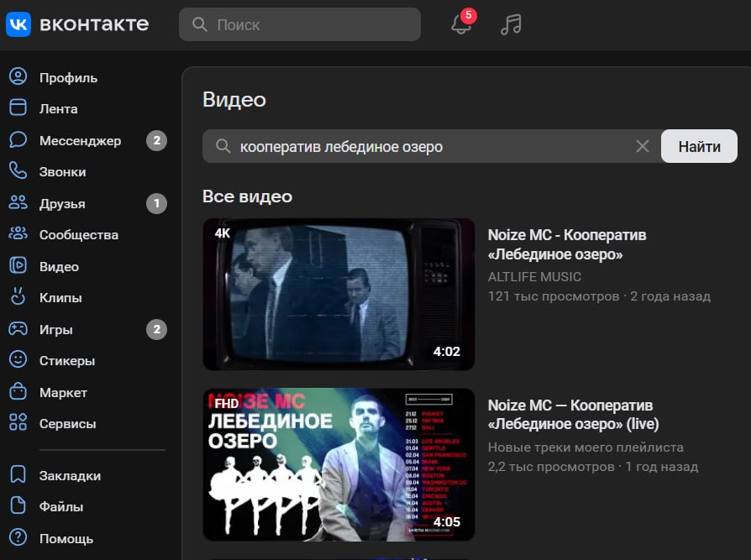This screenshot has width=751, height=560.
Task: Click the Маркет shopping bag icon
Action: pyautogui.click(x=18, y=391)
